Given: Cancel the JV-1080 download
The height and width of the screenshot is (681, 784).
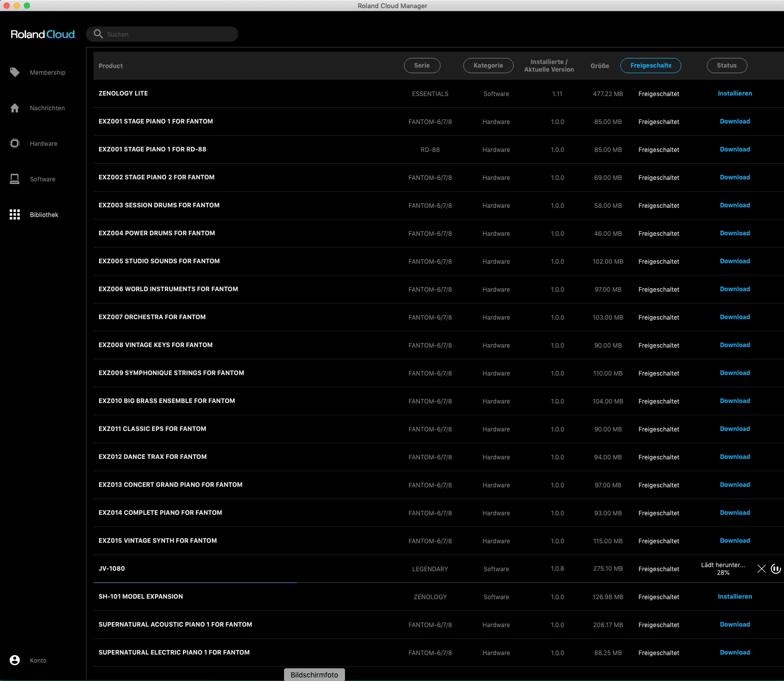Looking at the screenshot, I should (761, 569).
